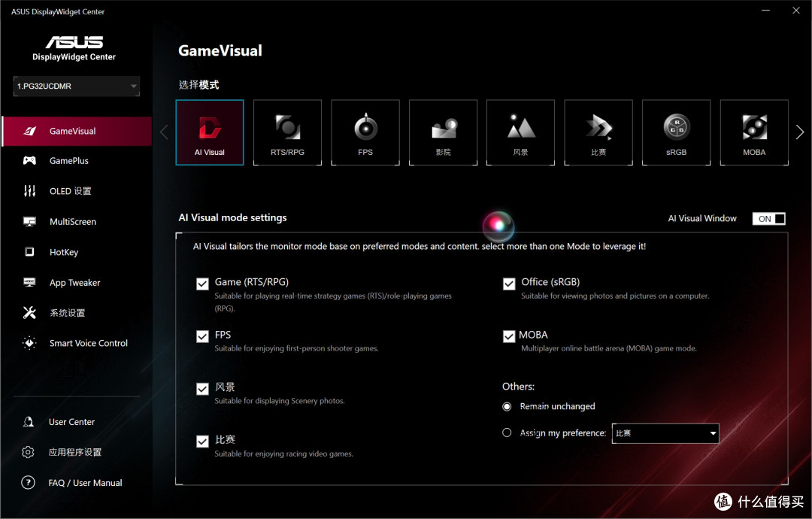Open the User Center link

71,422
